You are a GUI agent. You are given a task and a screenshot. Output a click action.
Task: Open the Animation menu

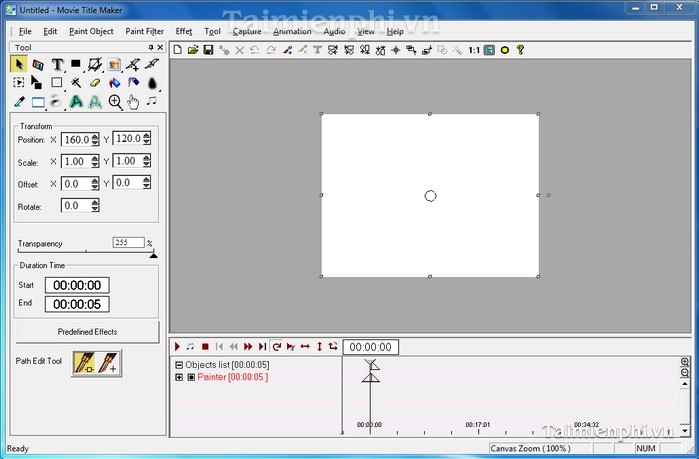coord(292,31)
